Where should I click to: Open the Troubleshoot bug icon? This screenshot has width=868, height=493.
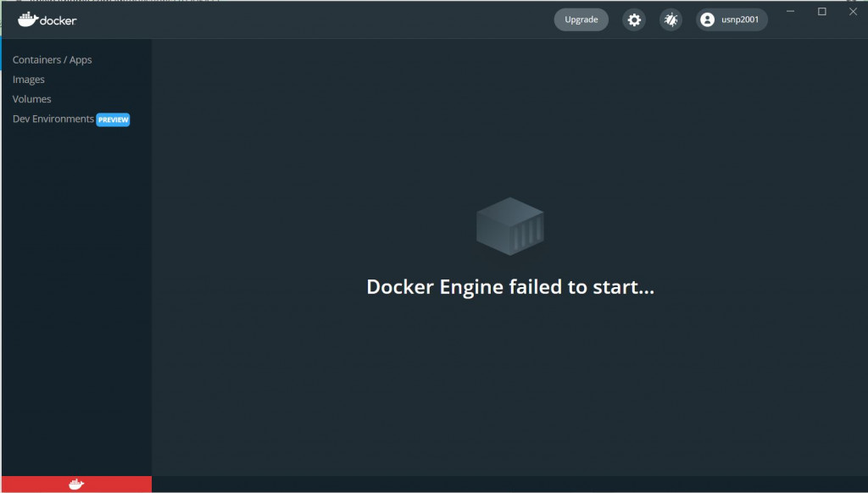(x=671, y=20)
